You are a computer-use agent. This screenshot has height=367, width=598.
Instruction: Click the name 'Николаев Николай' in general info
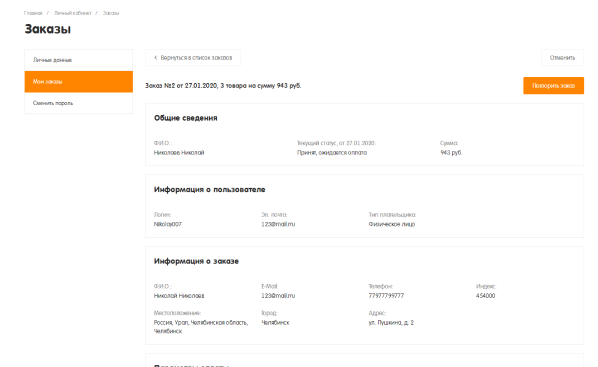179,153
